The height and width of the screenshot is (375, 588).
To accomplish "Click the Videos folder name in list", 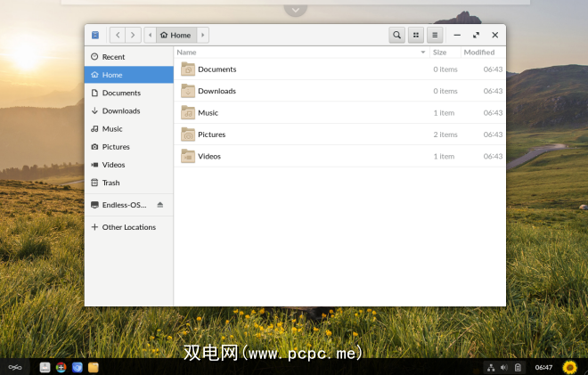I will click(x=209, y=157).
